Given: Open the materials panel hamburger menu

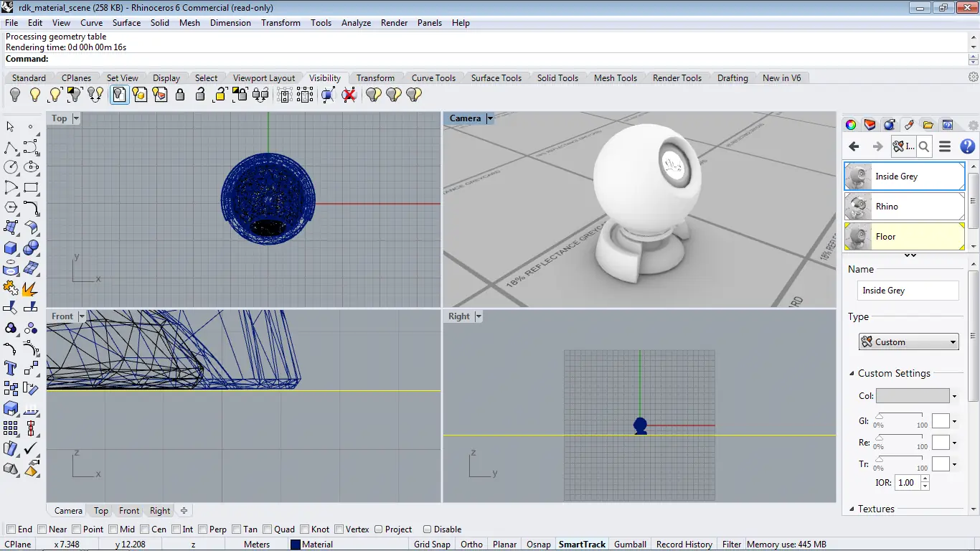Looking at the screenshot, I should [x=945, y=146].
